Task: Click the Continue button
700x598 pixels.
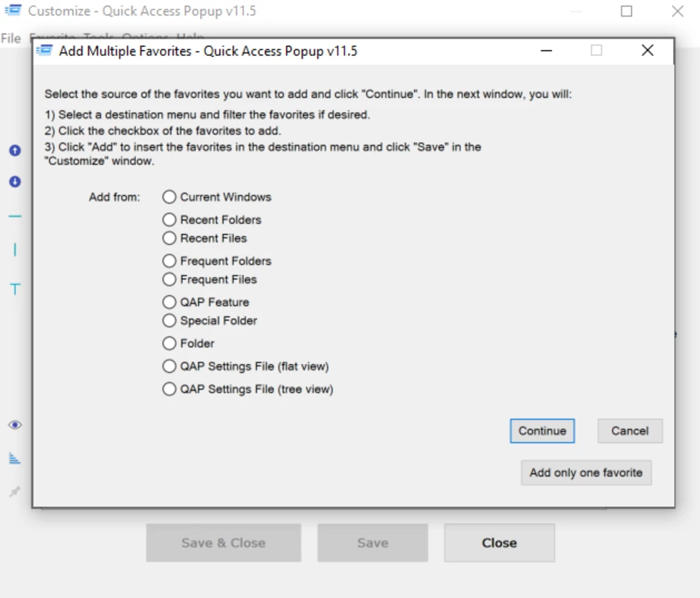Action: pos(542,431)
